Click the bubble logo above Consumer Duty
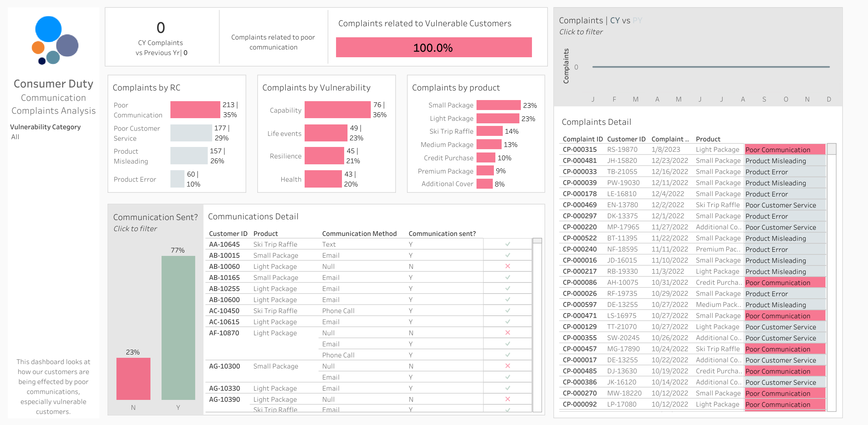 [55, 40]
